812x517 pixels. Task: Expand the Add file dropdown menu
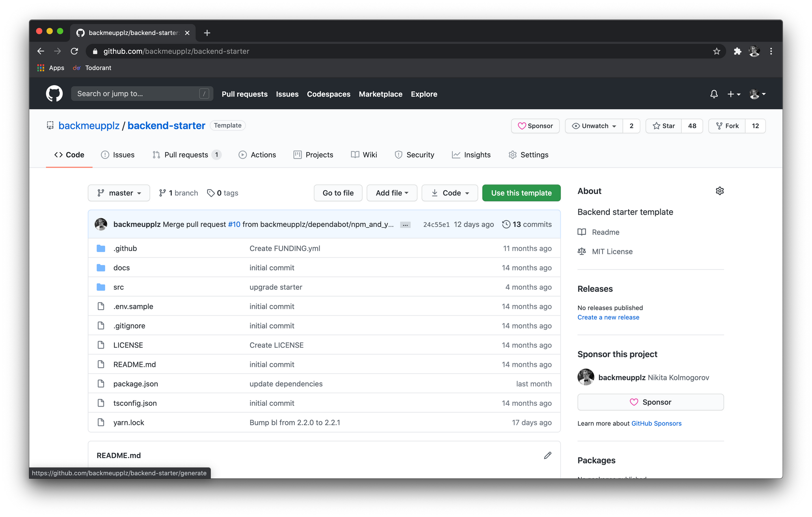pyautogui.click(x=392, y=192)
